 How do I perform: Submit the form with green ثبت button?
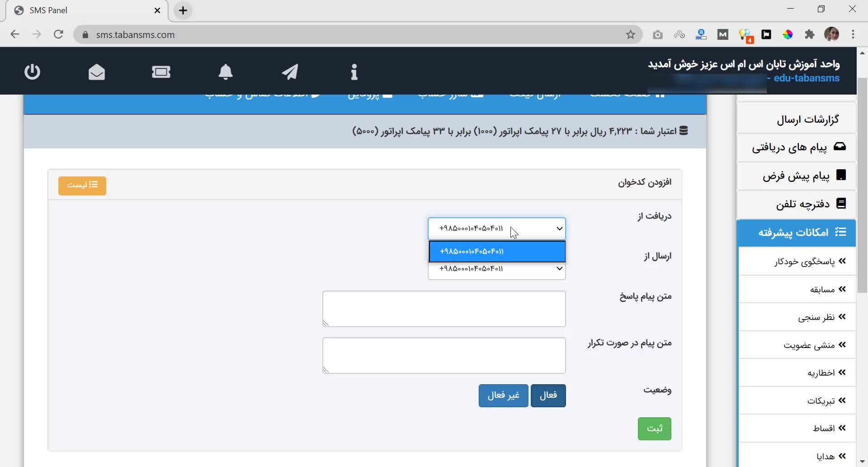pos(655,429)
